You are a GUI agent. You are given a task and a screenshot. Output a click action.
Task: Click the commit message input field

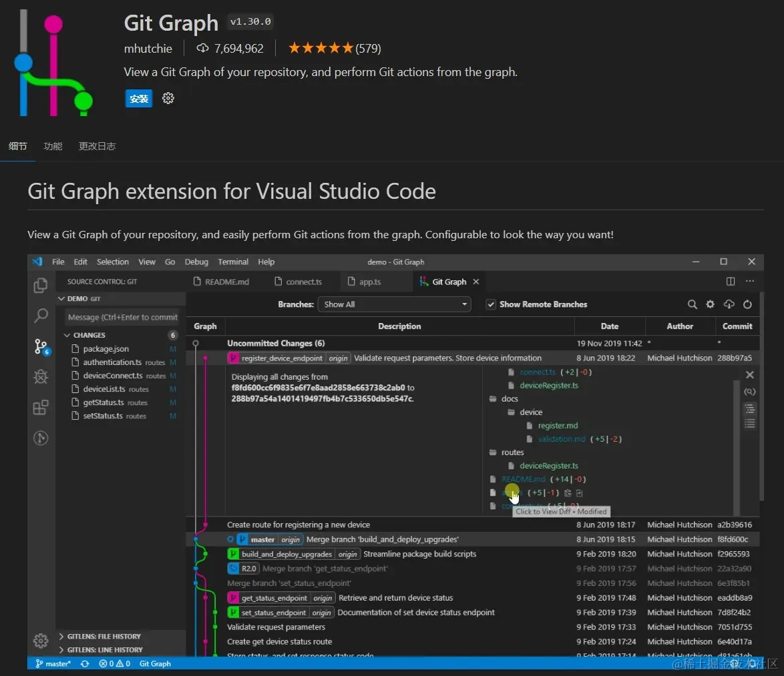(x=122, y=317)
